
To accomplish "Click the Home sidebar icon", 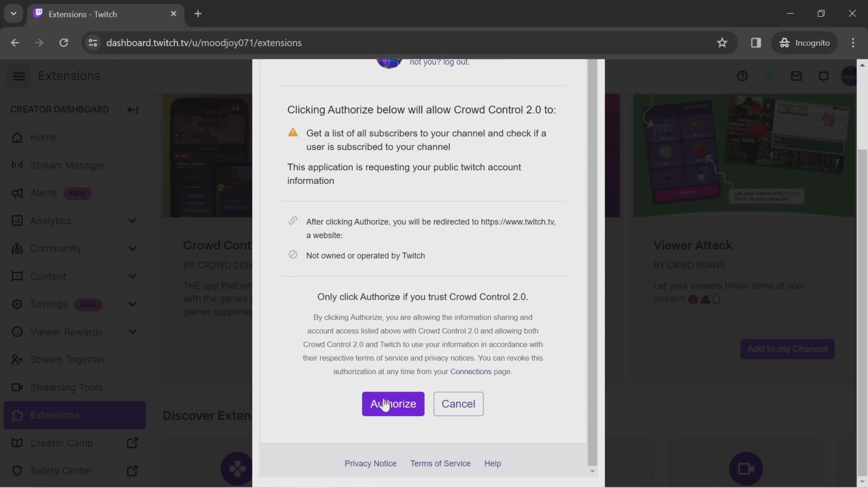I will point(16,138).
